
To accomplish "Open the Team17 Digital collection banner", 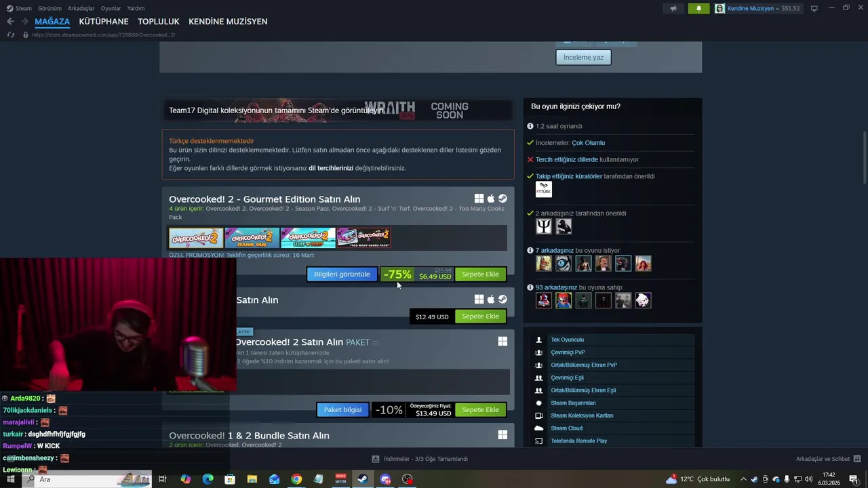I will (x=337, y=110).
